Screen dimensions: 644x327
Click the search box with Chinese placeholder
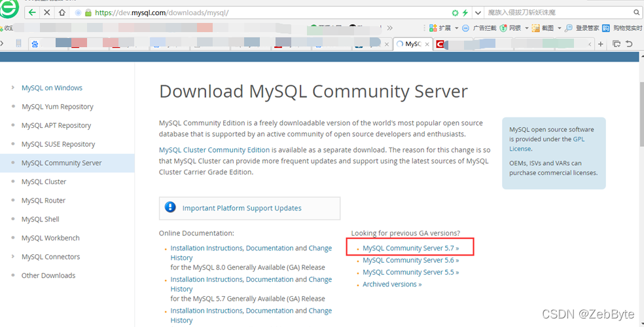[x=558, y=12]
